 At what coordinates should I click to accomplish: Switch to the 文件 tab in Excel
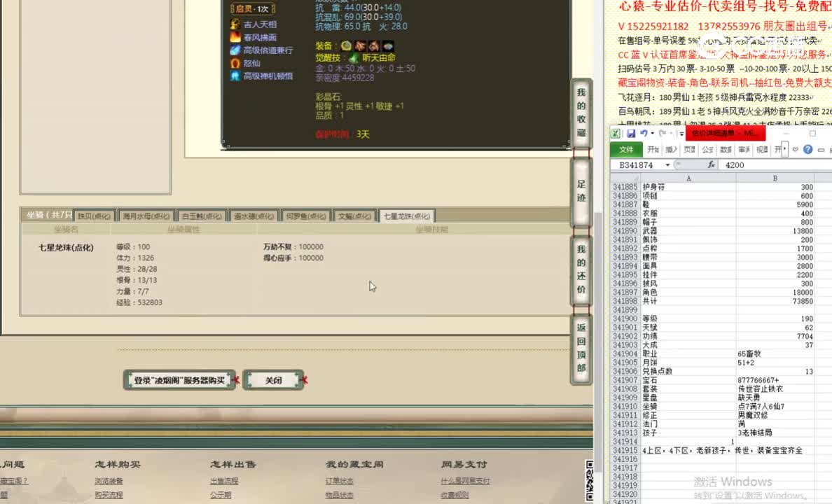[627, 149]
